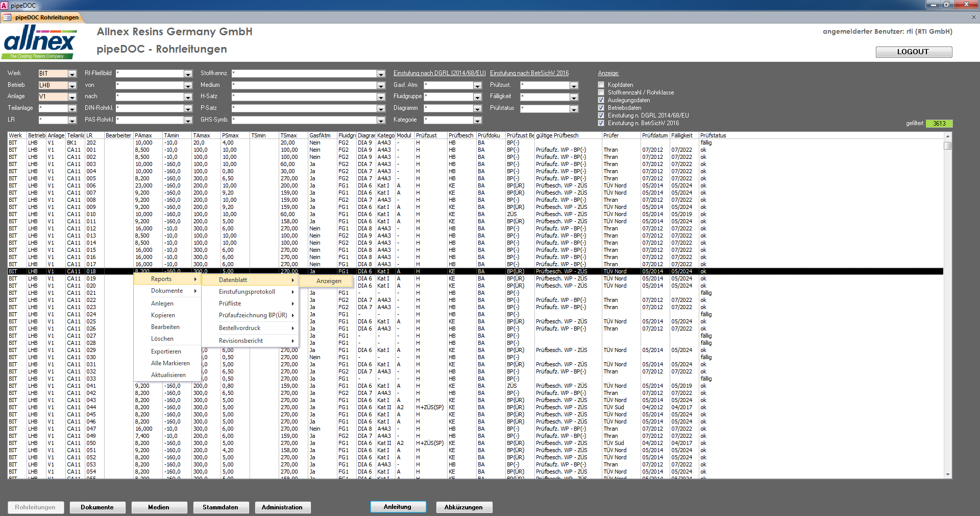The image size is (980, 516).
Task: Click the table scrollbar down arrow
Action: (x=948, y=475)
